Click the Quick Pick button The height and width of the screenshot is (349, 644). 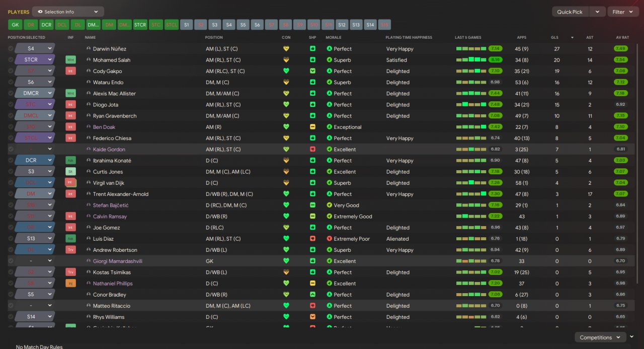570,12
